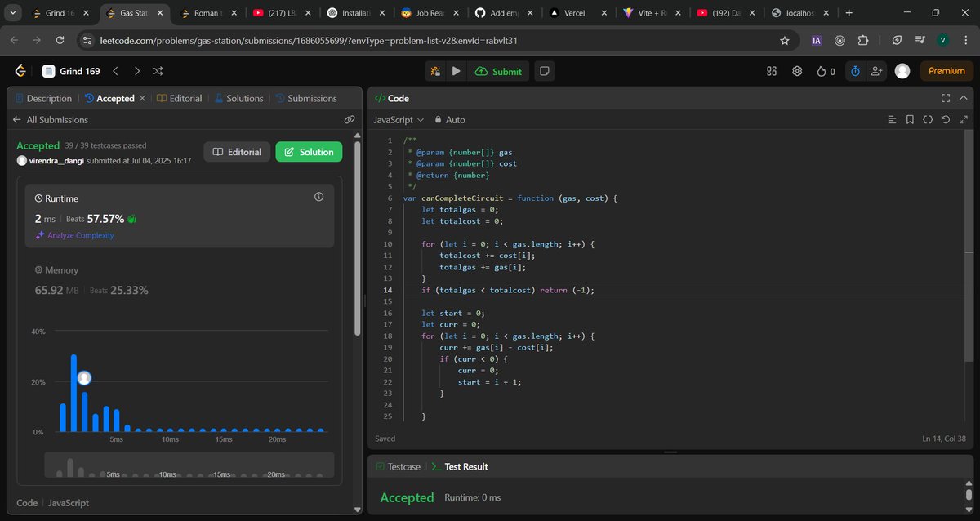Open the user profile avatar
This screenshot has width=980, height=521.
point(902,71)
